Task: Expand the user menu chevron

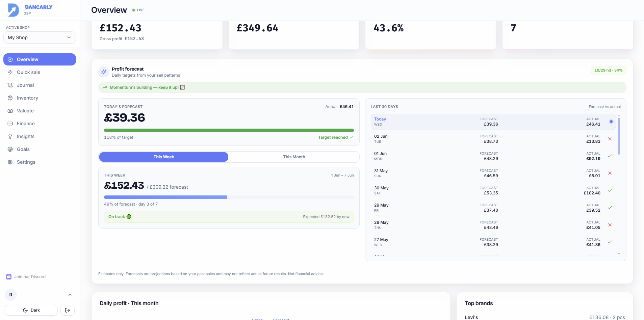Action: coord(70,295)
